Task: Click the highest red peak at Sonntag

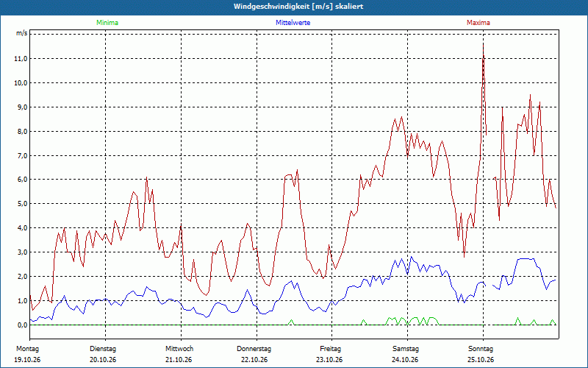Action: pyautogui.click(x=483, y=45)
